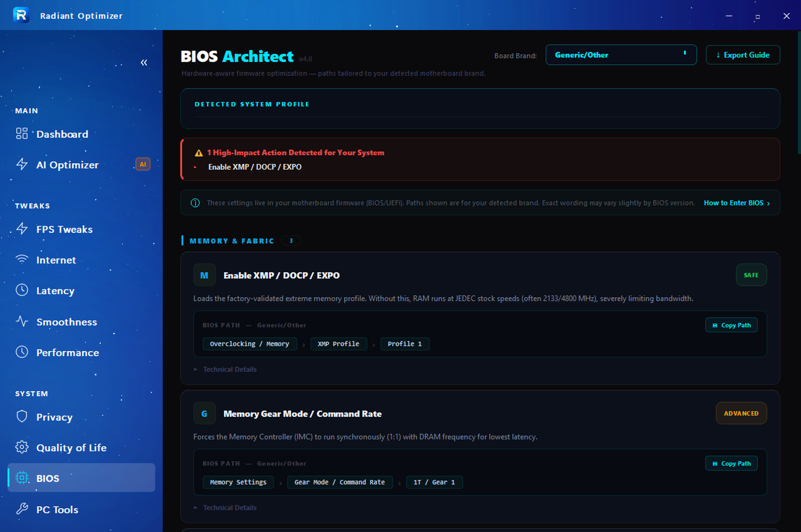This screenshot has width=801, height=532.
Task: Click the Radiant Optimizer logo in the title bar
Action: 21,15
